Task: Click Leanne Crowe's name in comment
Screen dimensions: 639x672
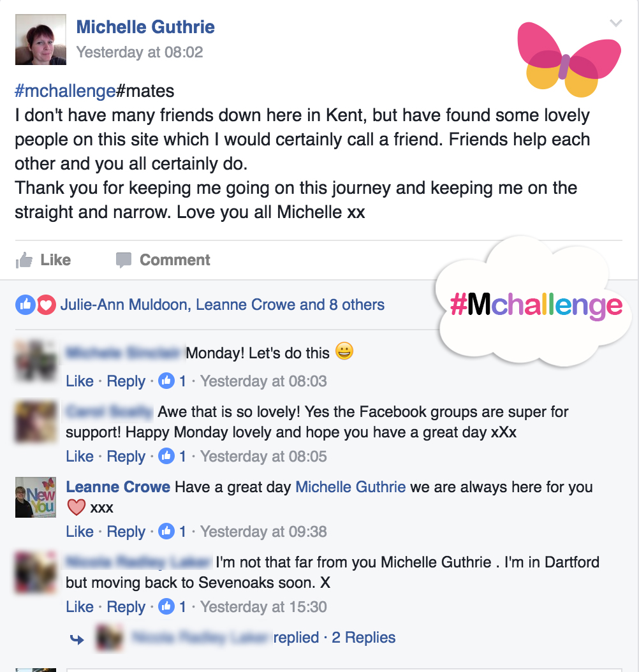Action: pyautogui.click(x=118, y=487)
